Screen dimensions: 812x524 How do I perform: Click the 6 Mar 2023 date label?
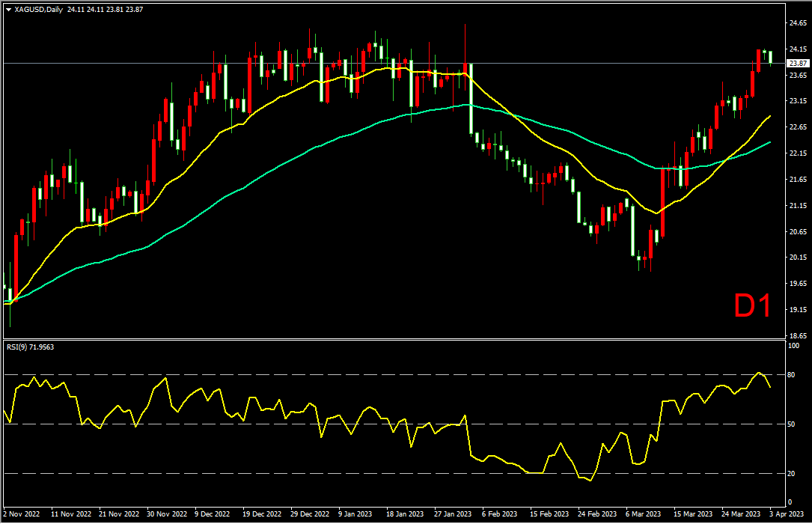coord(643,514)
